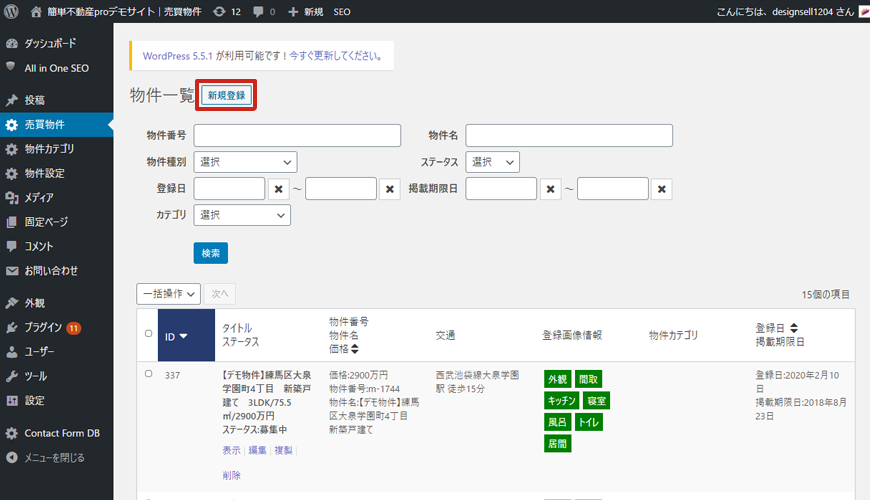Check the checkbox for property row 337
This screenshot has width=870, height=500.
click(149, 373)
